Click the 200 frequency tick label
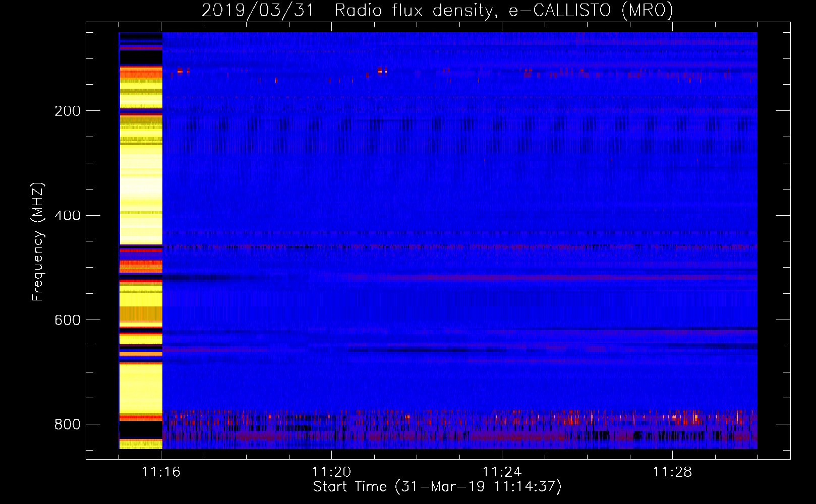 (x=68, y=111)
